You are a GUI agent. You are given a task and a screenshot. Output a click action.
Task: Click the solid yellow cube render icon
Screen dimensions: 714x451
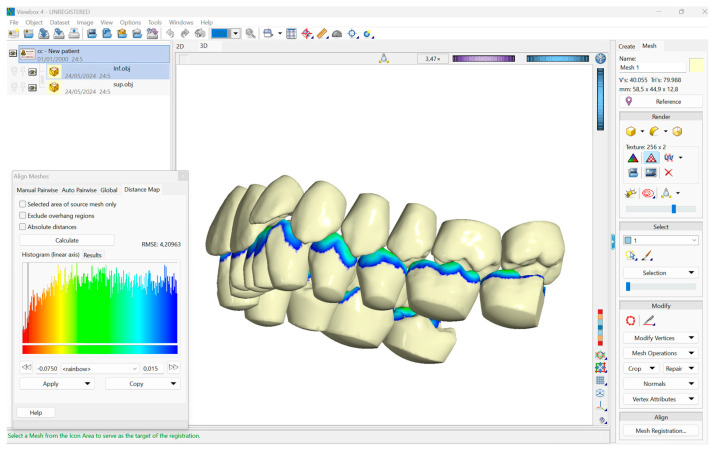tap(631, 132)
